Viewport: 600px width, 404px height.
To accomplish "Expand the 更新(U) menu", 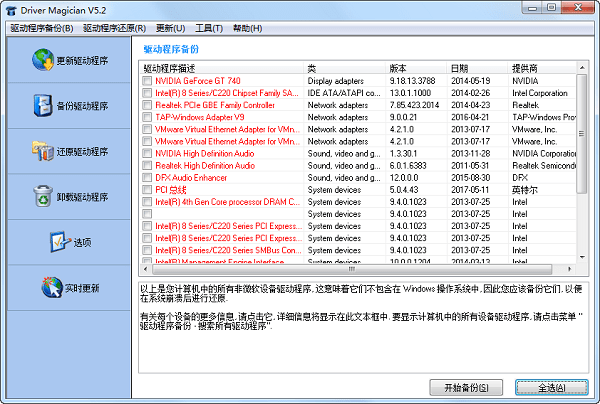I will coord(171,28).
